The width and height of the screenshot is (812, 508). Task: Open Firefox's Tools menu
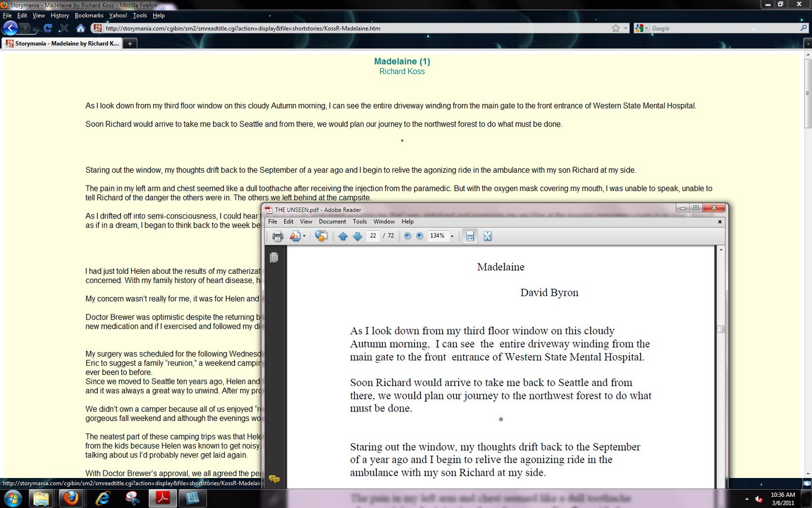[140, 15]
